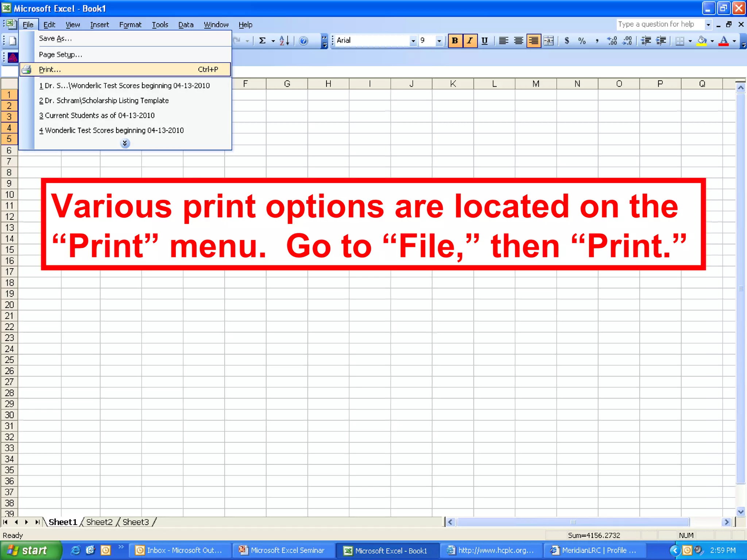Screen dimensions: 747x560
Task: Open the Format menu
Action: 130,24
